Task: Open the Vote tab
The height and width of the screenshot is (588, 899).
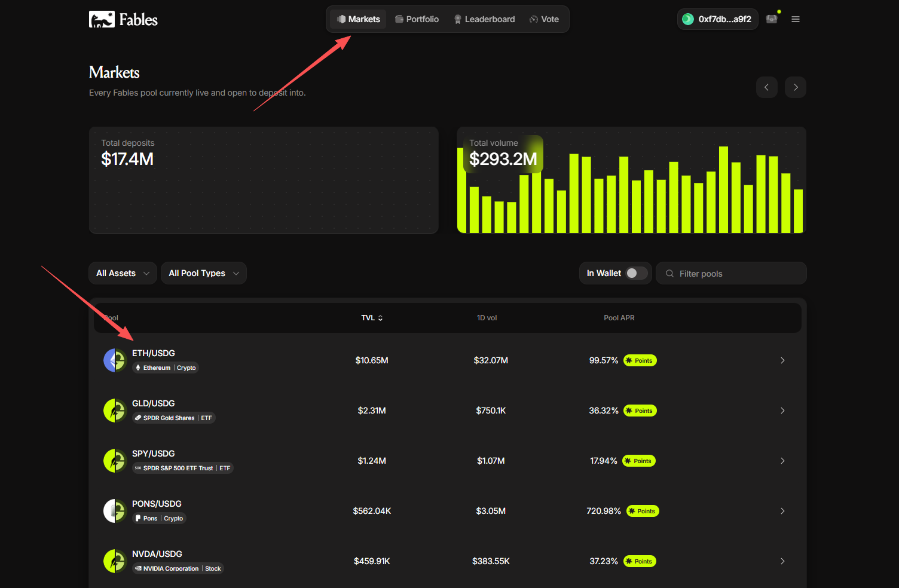Action: 544,19
